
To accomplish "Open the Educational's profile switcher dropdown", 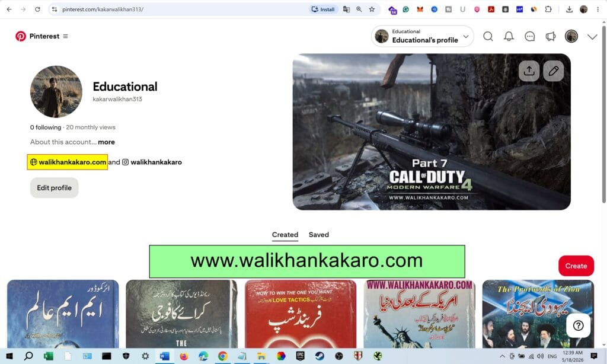I will 422,36.
